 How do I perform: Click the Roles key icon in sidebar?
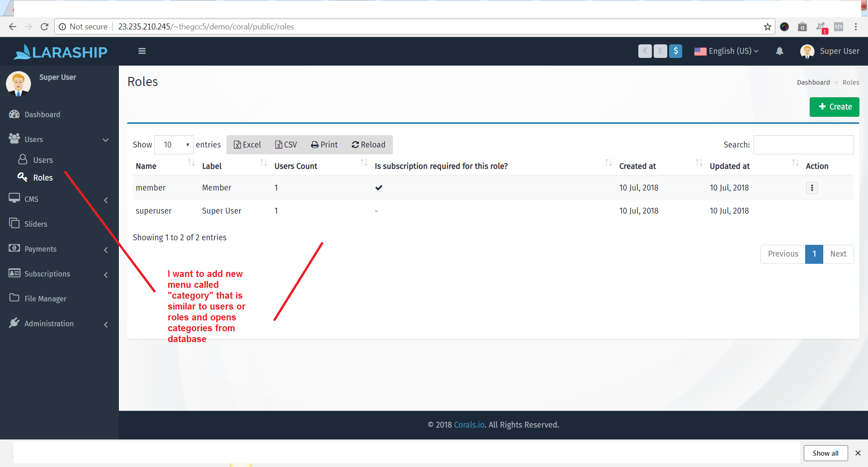[x=23, y=177]
